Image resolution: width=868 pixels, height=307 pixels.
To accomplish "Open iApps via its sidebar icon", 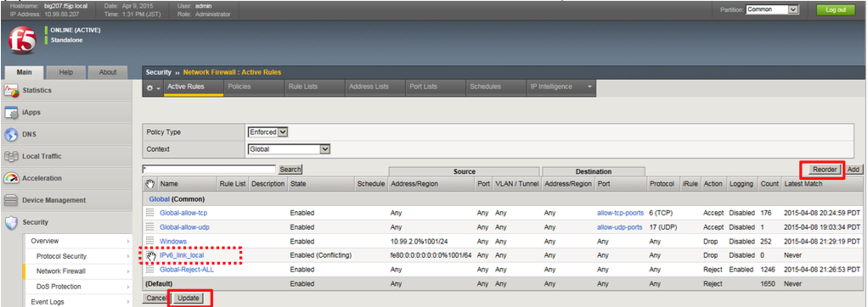I will 12,112.
